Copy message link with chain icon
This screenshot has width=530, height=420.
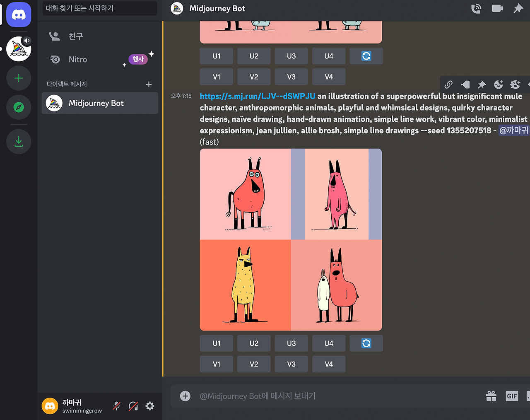click(448, 84)
